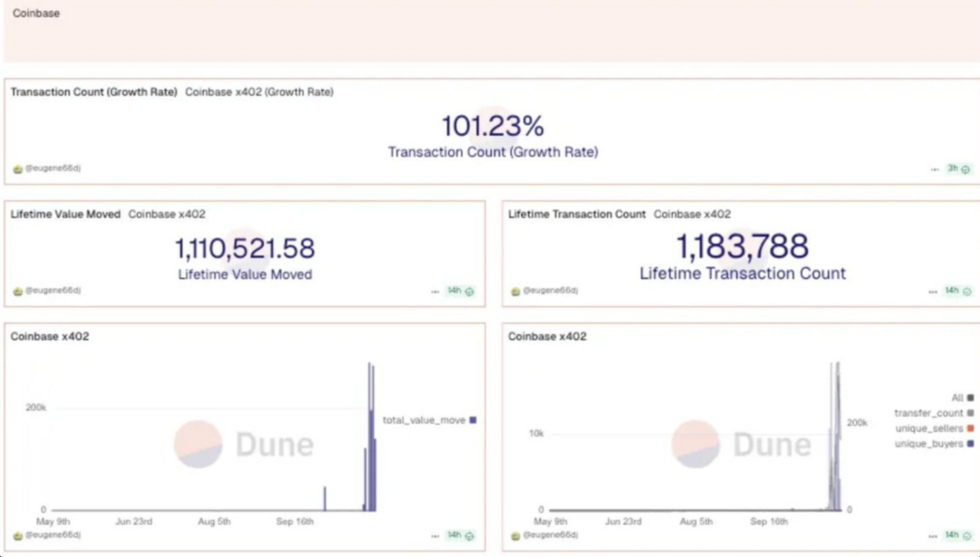The height and width of the screenshot is (557, 980).
Task: Click refresh icon on Lifetime Transaction Count card
Action: (x=967, y=292)
